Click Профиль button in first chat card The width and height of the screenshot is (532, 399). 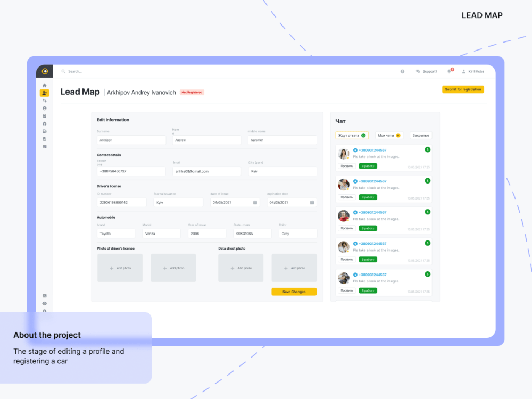pyautogui.click(x=347, y=166)
